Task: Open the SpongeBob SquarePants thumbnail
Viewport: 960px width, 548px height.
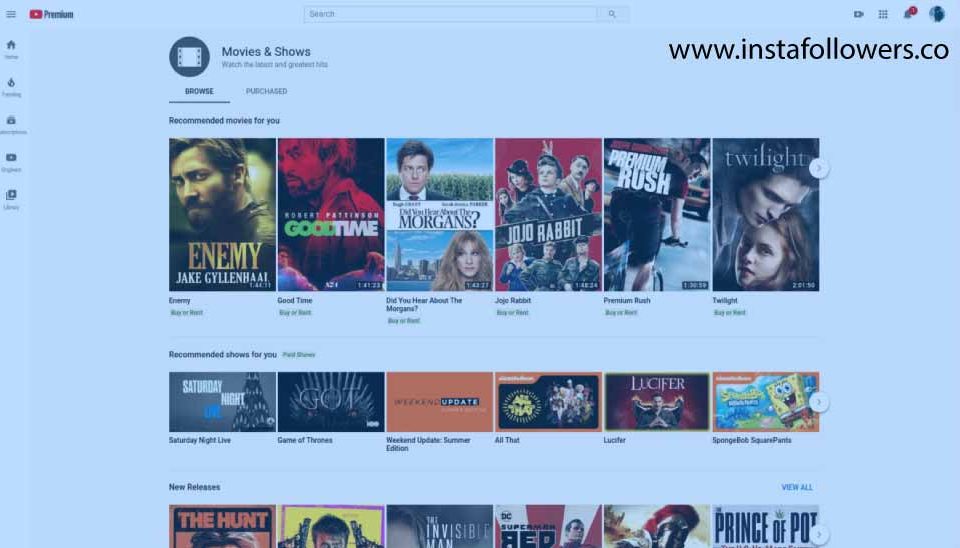Action: coord(765,402)
